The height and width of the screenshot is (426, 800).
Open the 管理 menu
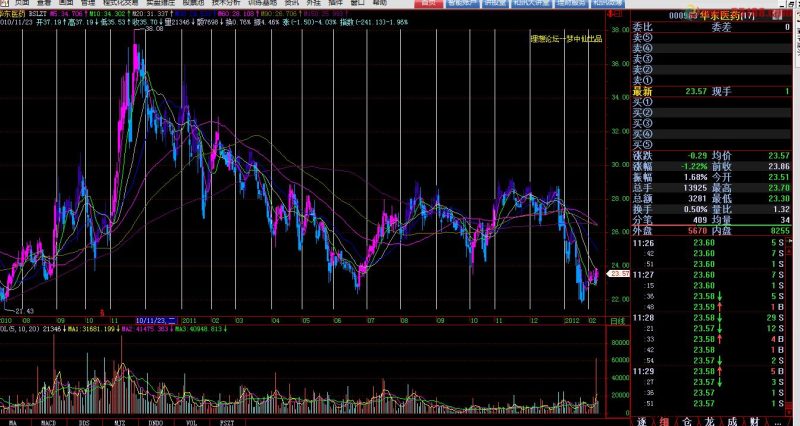(x=88, y=3)
